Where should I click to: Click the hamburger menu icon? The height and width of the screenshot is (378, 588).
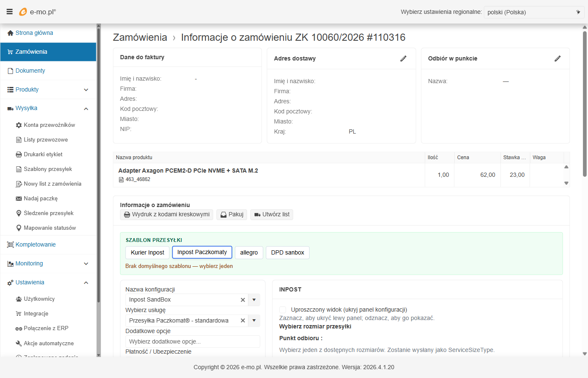point(9,12)
